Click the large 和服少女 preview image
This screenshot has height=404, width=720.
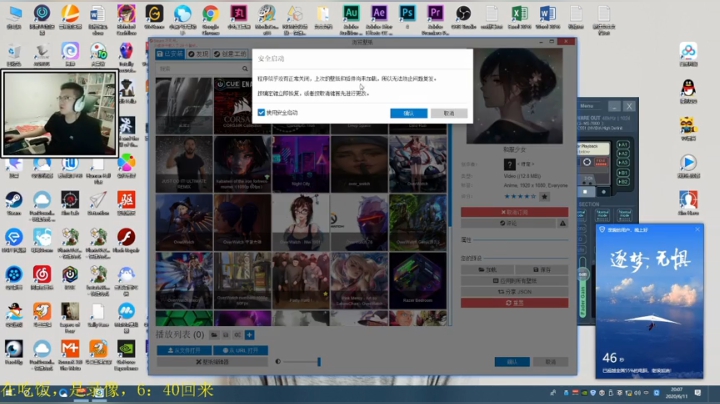click(514, 96)
